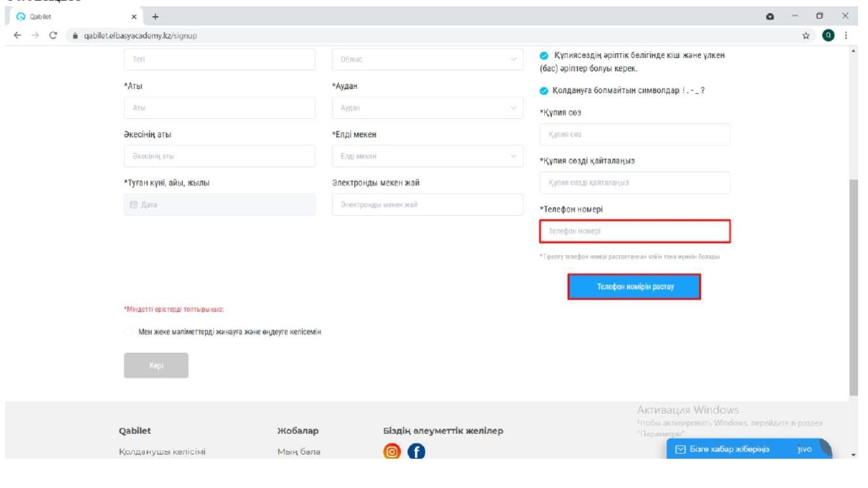Open Қолданушы келісімі footer link

point(162,451)
